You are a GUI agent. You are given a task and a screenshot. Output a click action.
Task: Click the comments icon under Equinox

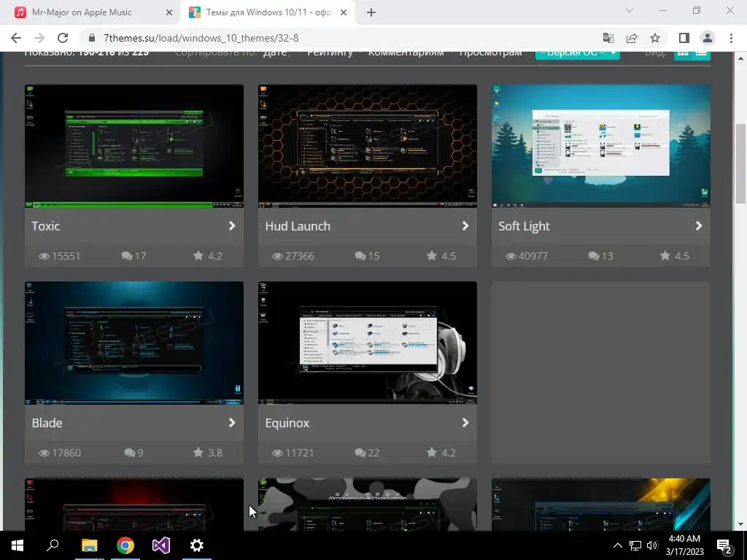(360, 453)
